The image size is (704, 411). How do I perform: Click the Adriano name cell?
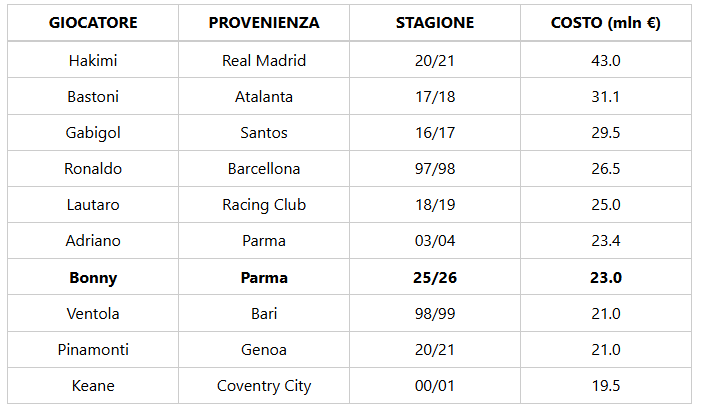tap(93, 241)
